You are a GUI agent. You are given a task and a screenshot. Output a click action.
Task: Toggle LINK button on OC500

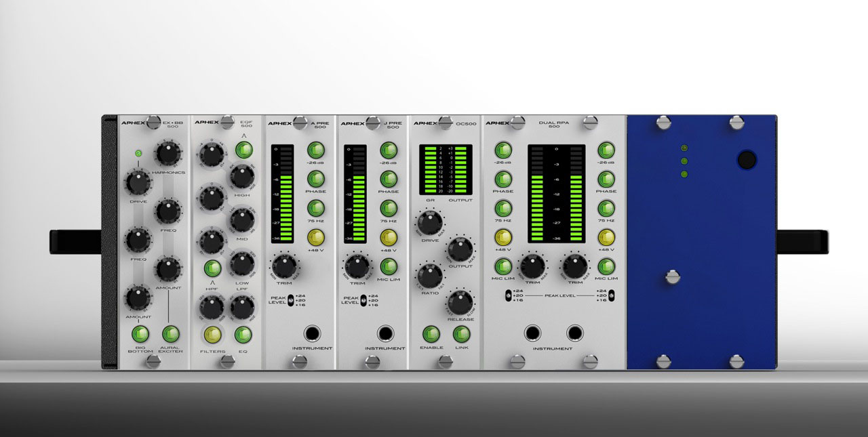pos(462,333)
